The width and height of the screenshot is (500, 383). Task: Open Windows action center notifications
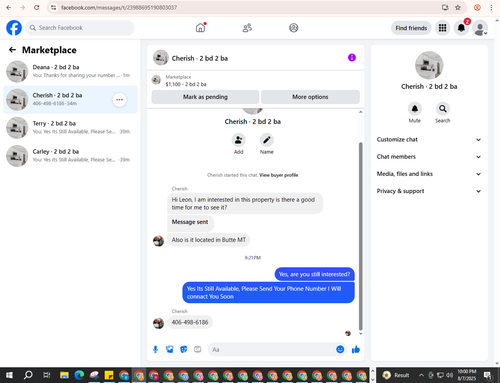[x=488, y=375]
